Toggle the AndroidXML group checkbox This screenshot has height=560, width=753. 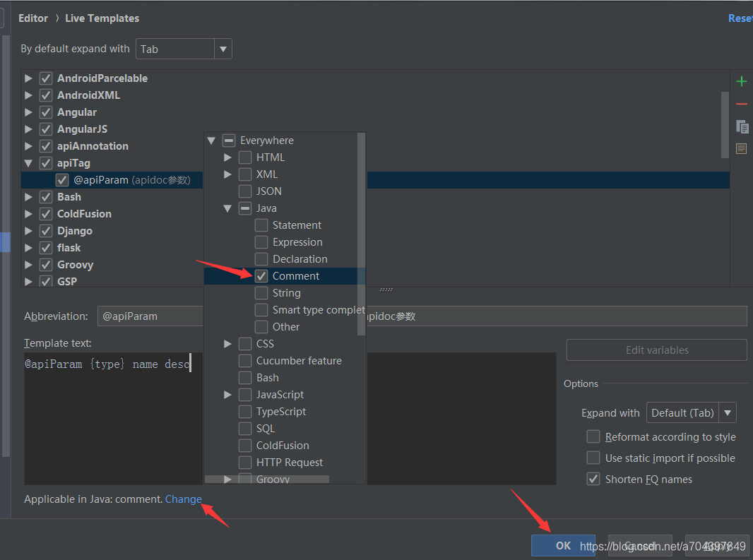coord(46,95)
